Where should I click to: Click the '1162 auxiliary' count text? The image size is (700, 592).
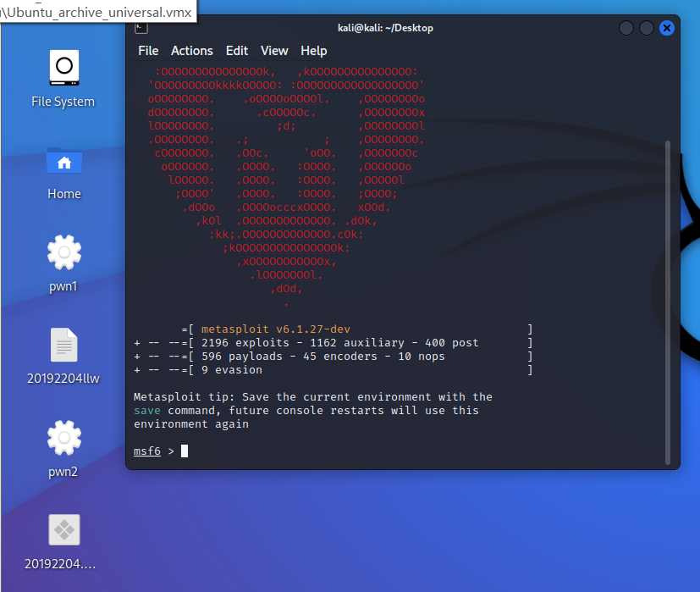(356, 343)
